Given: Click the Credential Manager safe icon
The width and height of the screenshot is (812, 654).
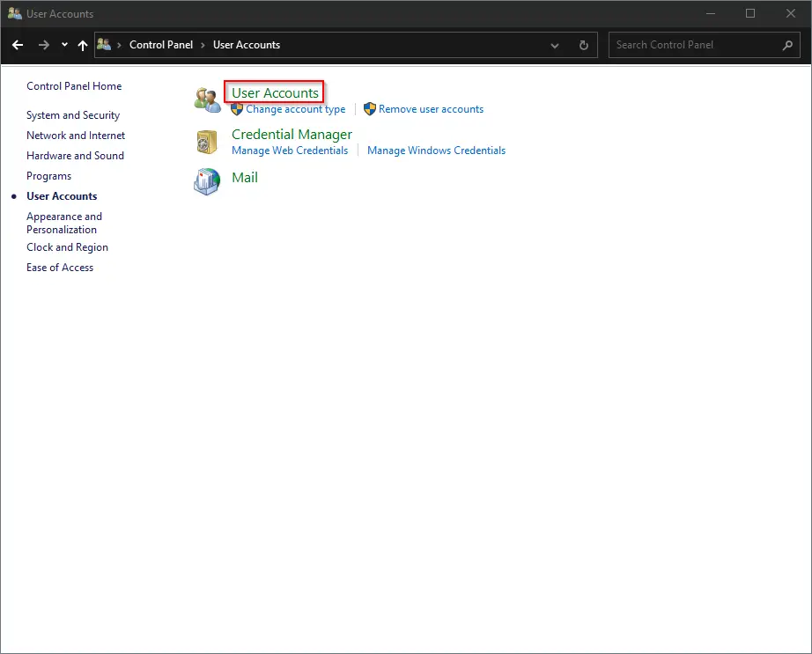Looking at the screenshot, I should pos(207,143).
